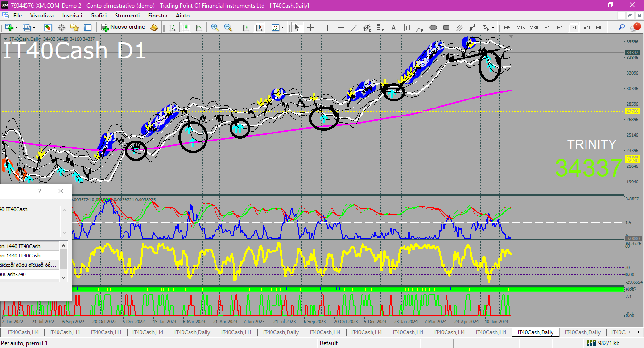
Task: Switch chart to line chart mode
Action: 198,27
